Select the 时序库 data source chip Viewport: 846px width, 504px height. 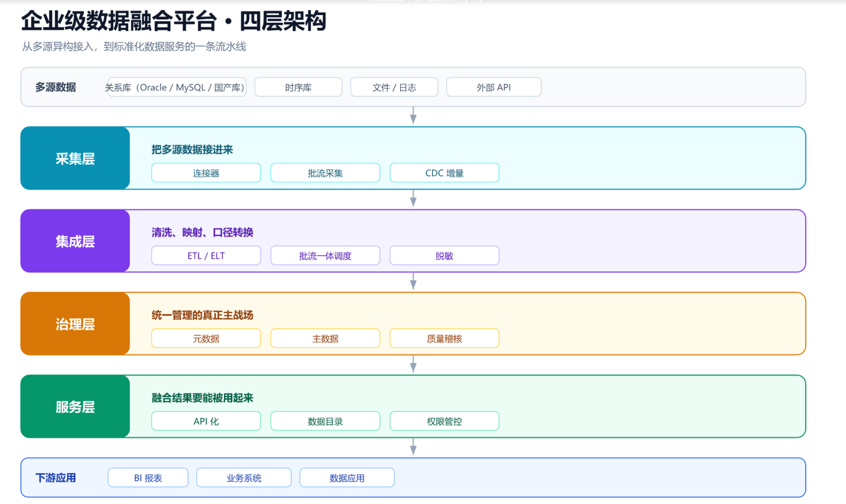click(x=298, y=88)
